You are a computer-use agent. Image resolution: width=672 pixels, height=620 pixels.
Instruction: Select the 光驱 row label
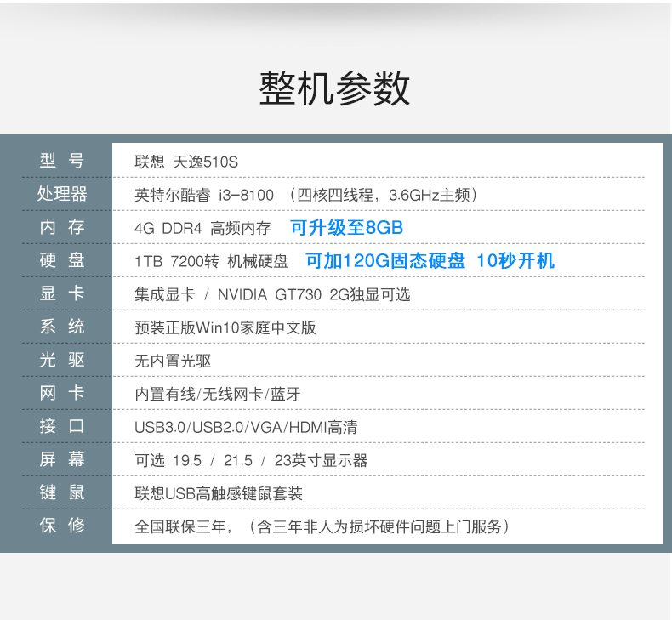62,360
